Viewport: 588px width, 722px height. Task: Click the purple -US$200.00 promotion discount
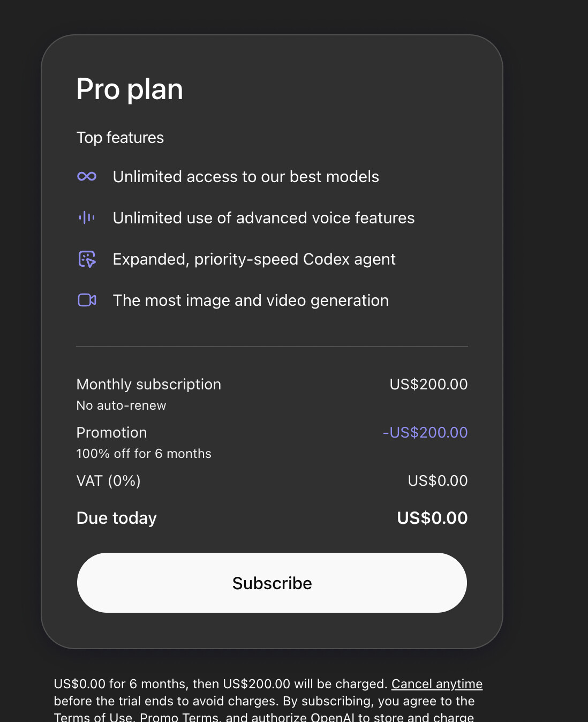[x=425, y=433]
